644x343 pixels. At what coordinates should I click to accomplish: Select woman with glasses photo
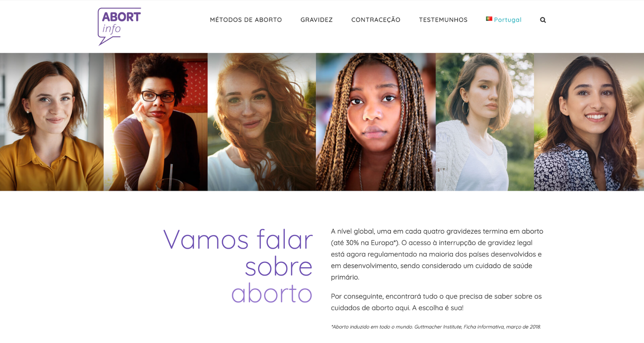(156, 122)
